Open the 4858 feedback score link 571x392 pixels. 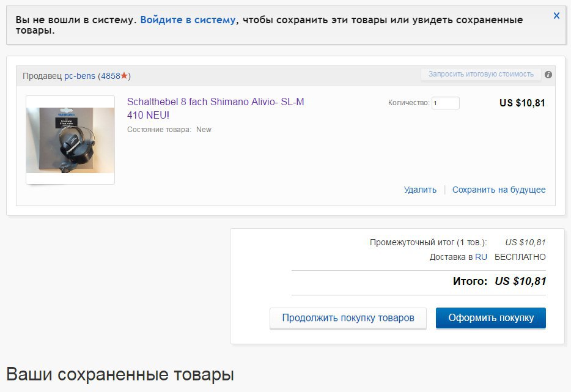pyautogui.click(x=111, y=76)
